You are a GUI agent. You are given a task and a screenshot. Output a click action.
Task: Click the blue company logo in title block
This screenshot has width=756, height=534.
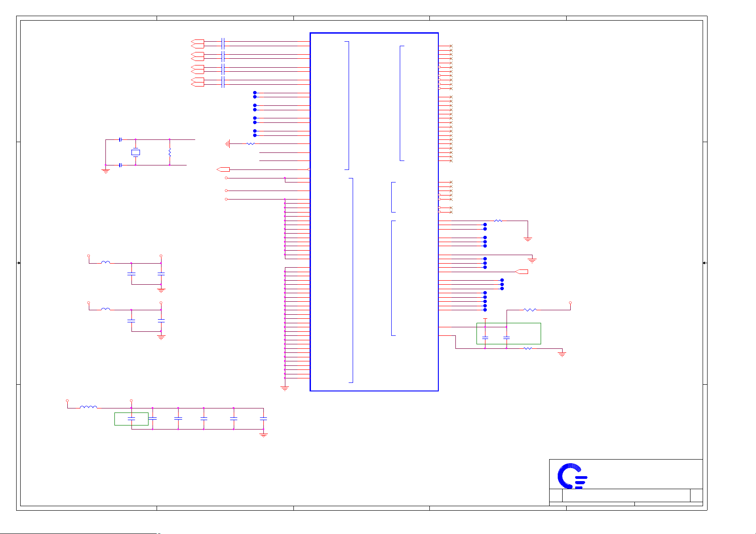[x=572, y=476]
